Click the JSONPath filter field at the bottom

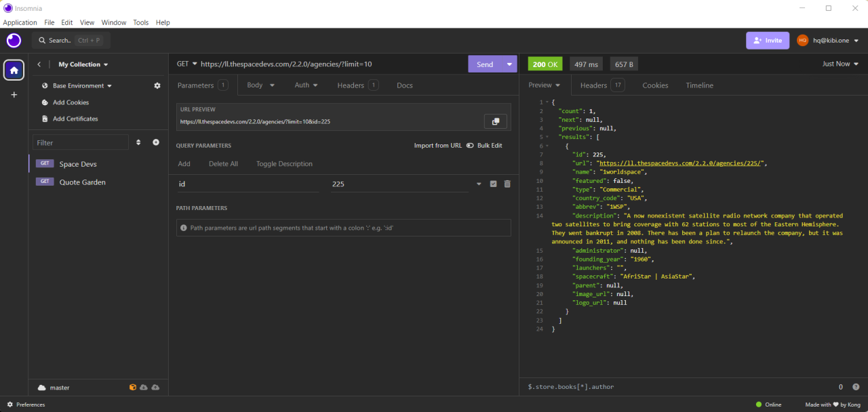(x=610, y=386)
